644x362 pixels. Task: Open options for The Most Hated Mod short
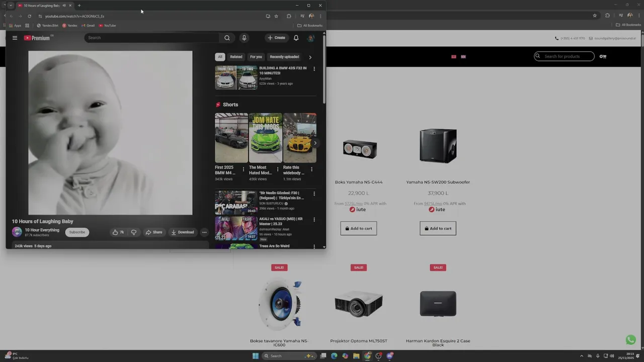tap(278, 169)
